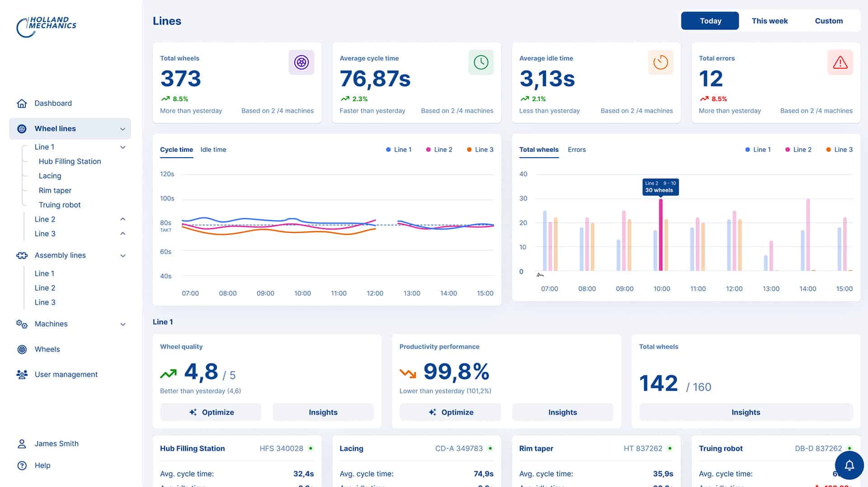The height and width of the screenshot is (487, 868).
Task: Open the Dashboard home icon
Action: pyautogui.click(x=22, y=103)
